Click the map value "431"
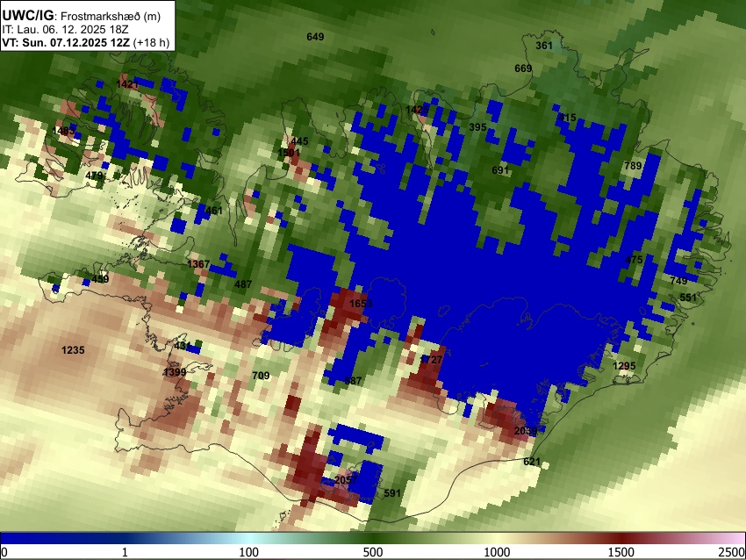This screenshot has height=560, width=746. pyautogui.click(x=183, y=346)
